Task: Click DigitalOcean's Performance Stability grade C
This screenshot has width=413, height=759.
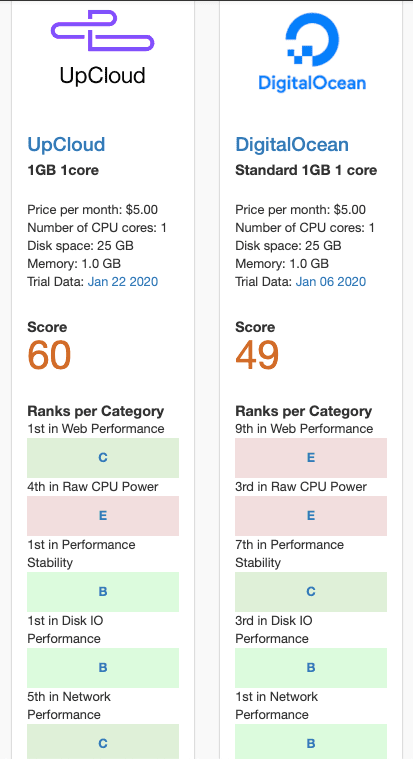Action: (311, 592)
